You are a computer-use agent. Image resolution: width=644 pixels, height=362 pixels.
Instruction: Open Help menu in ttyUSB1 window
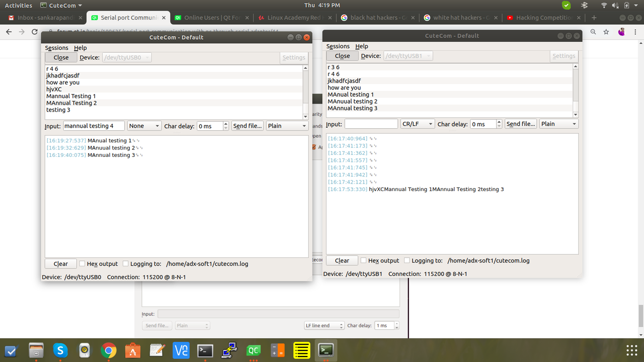pos(362,46)
